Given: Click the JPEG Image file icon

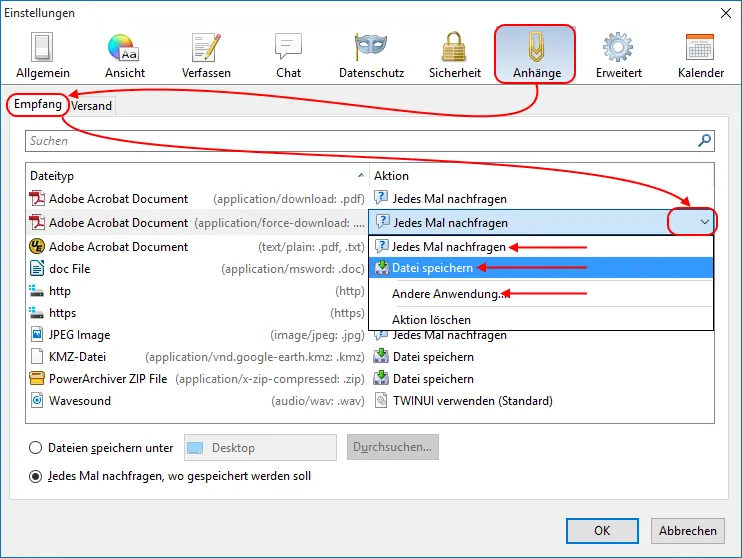Looking at the screenshot, I should click(x=37, y=335).
